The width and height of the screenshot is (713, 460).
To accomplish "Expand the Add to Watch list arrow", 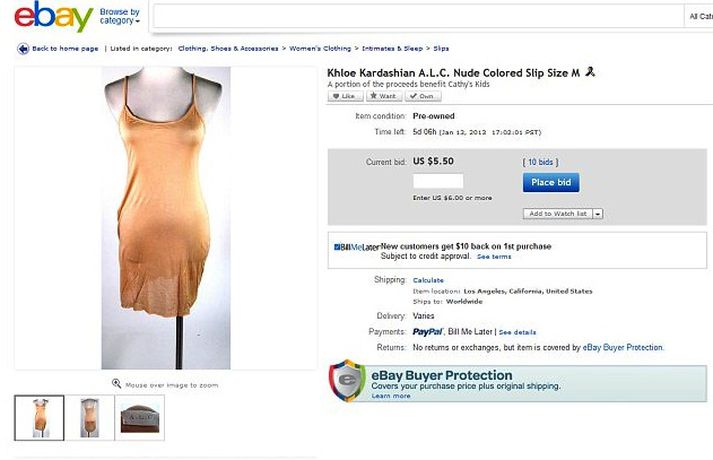I will coord(599,214).
